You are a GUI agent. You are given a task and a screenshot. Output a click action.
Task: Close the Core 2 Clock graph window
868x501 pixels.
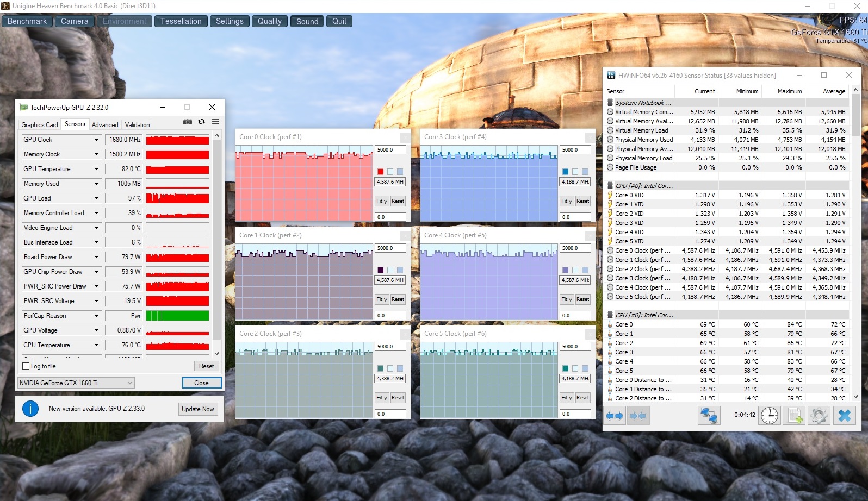(405, 334)
